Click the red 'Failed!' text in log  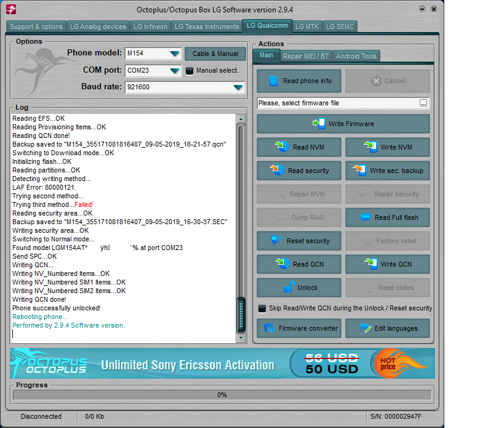[84, 204]
